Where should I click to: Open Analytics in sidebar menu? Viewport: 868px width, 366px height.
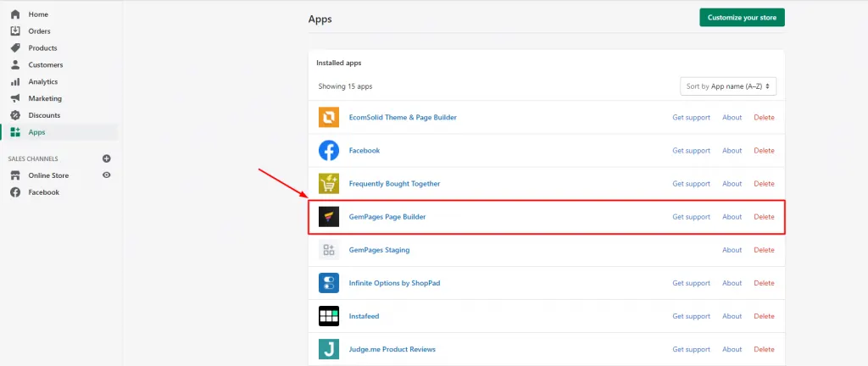pos(42,82)
